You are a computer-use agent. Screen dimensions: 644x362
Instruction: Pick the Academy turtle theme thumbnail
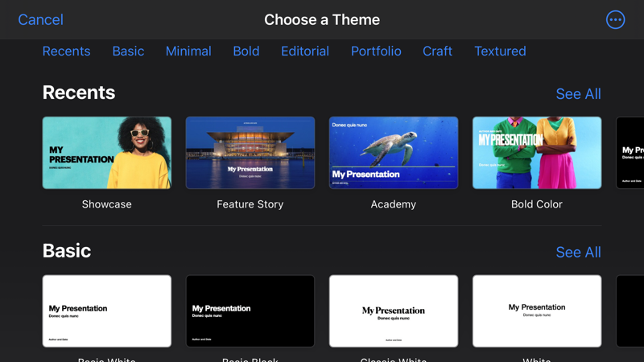(x=394, y=153)
